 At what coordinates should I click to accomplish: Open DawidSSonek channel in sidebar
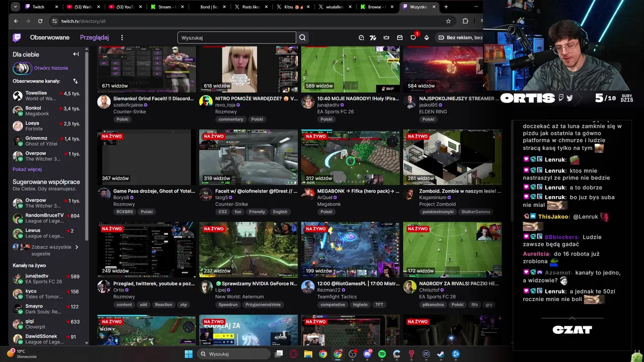click(46, 339)
